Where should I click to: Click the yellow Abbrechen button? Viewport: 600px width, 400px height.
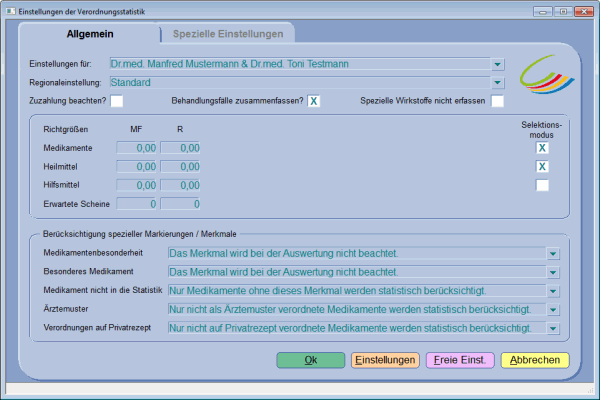coord(534,360)
